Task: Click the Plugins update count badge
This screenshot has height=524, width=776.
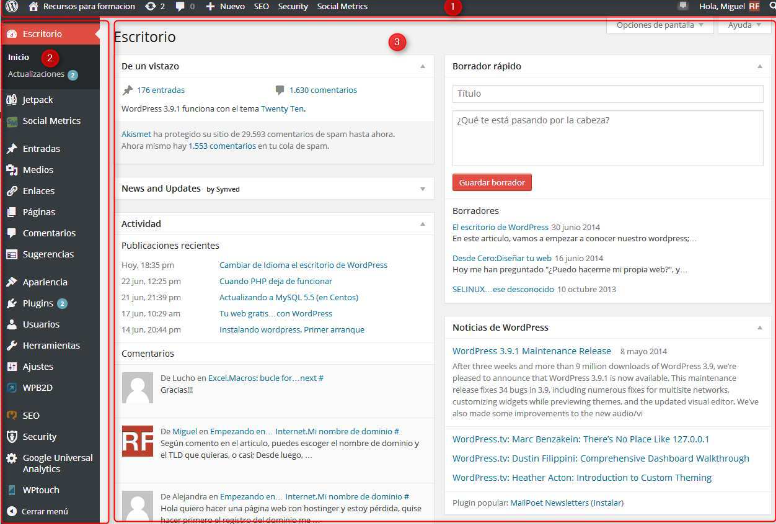Action: pos(62,303)
